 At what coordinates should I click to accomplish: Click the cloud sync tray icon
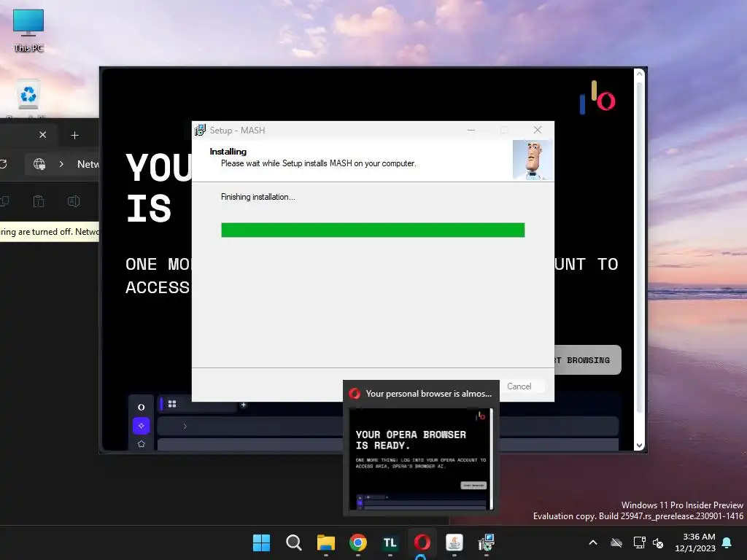tap(616, 542)
